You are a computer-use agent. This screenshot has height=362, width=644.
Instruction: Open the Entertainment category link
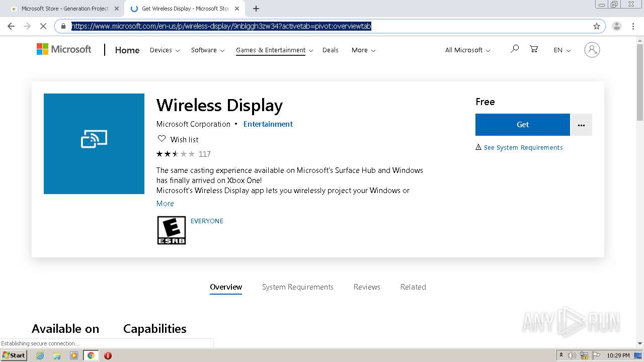(268, 124)
